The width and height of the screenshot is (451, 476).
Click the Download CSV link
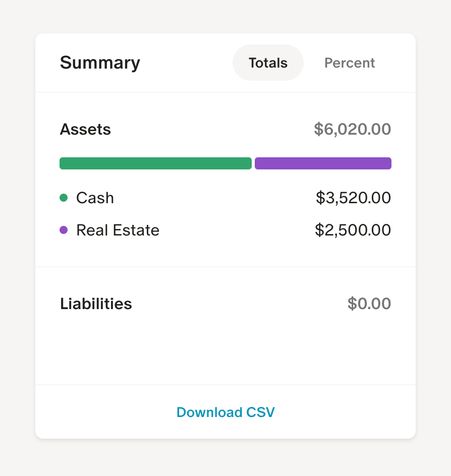pos(225,412)
